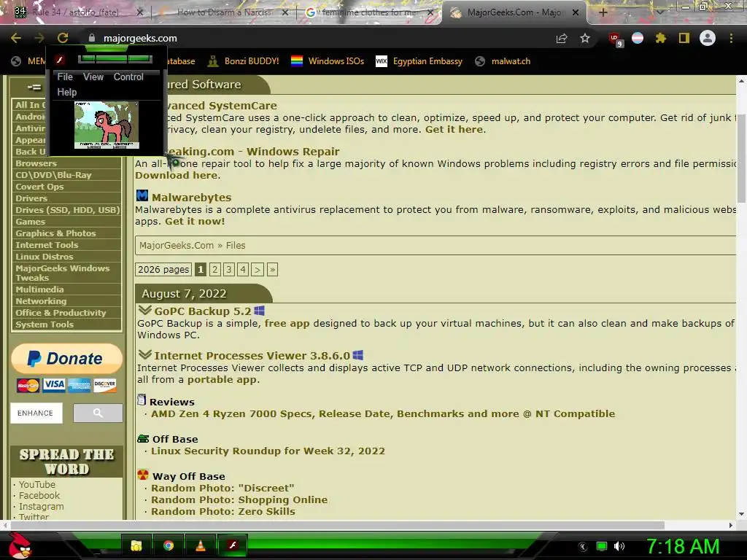Open Random Photo: Shopping Online link

[239, 500]
